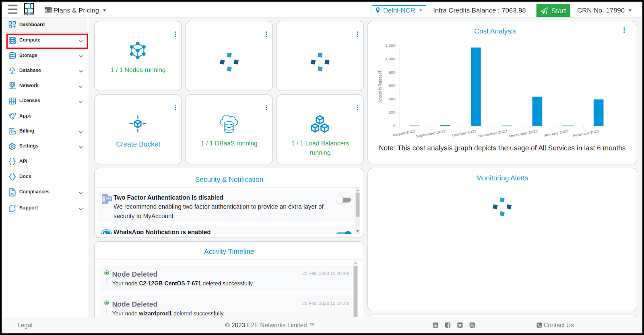Open the RSS feed icon in footer
Image resolution: width=644 pixels, height=335 pixels.
tap(472, 325)
